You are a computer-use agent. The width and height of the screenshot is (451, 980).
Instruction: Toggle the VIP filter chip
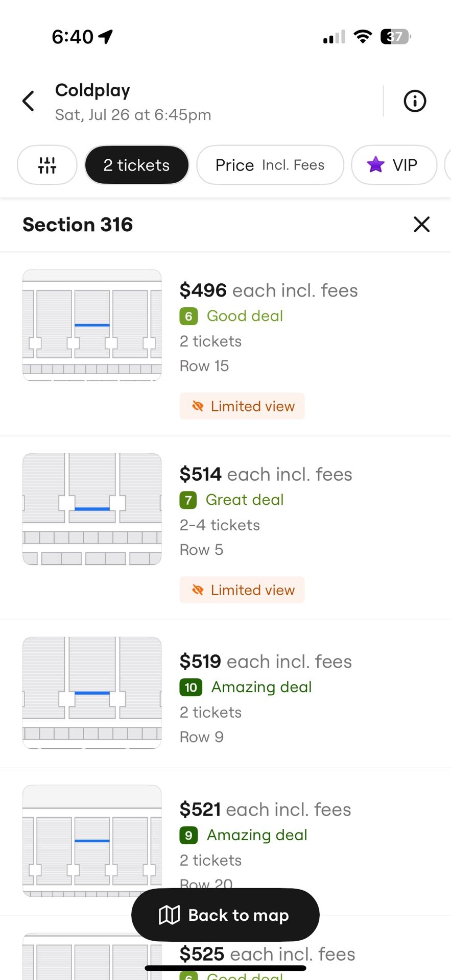coord(394,165)
